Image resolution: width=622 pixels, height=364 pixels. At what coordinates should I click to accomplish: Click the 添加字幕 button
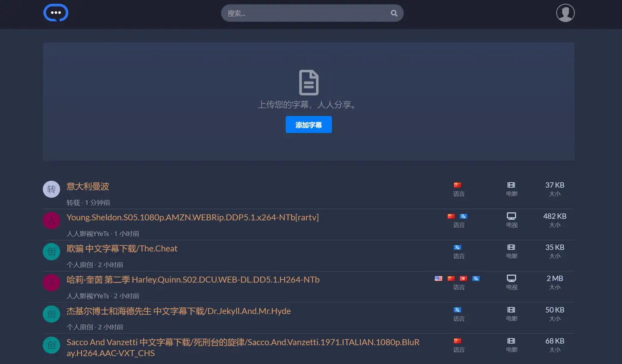[x=309, y=124]
